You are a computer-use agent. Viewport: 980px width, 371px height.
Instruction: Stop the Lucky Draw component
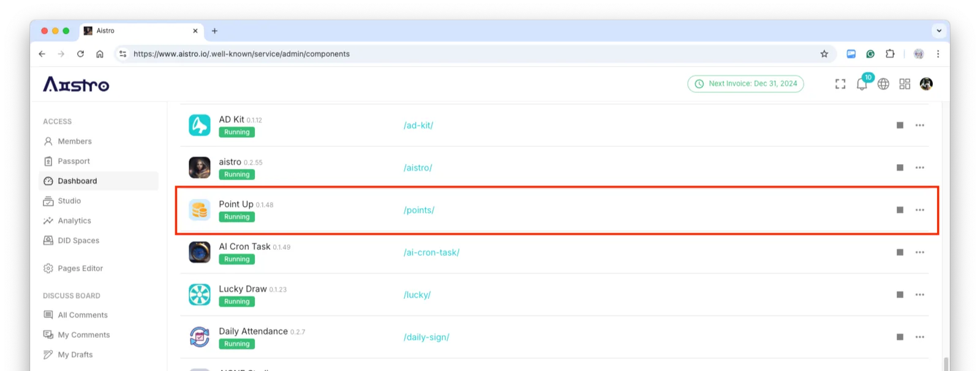coord(900,294)
